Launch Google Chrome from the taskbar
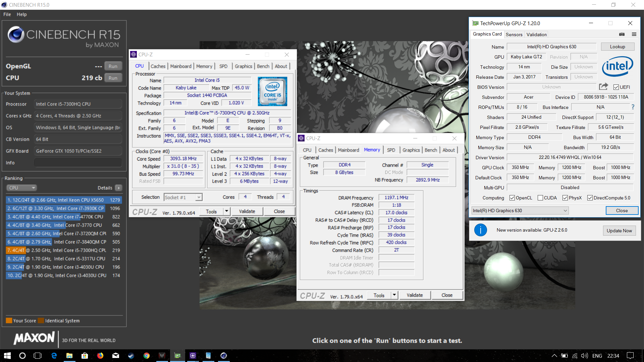Image resolution: width=644 pixels, height=362 pixels. click(147, 356)
